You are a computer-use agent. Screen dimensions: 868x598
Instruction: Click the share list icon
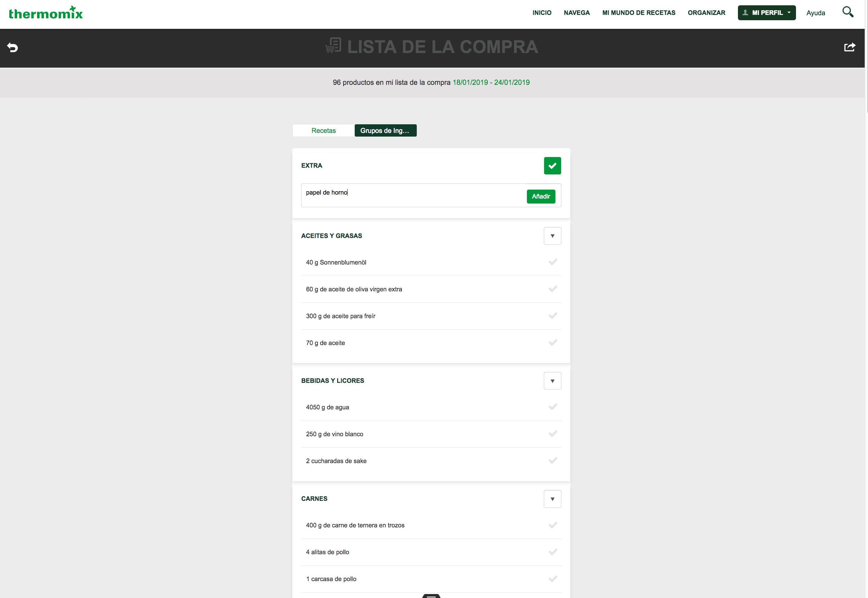point(850,47)
